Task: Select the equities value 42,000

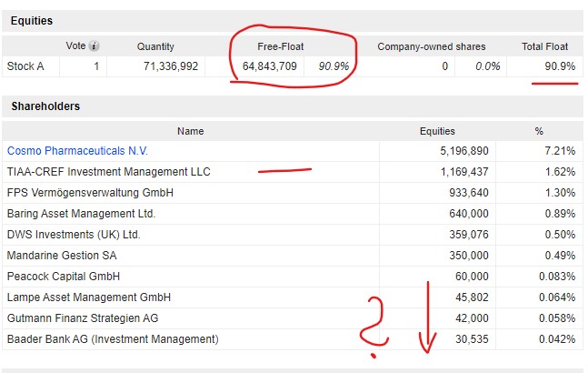Action: pos(472,318)
